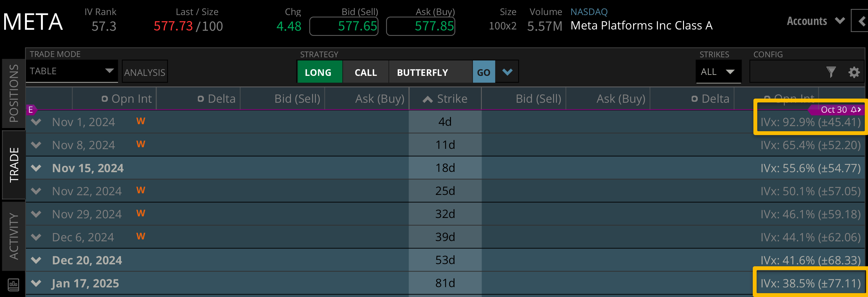Select the CALL option in the strategy selector

pyautogui.click(x=365, y=72)
